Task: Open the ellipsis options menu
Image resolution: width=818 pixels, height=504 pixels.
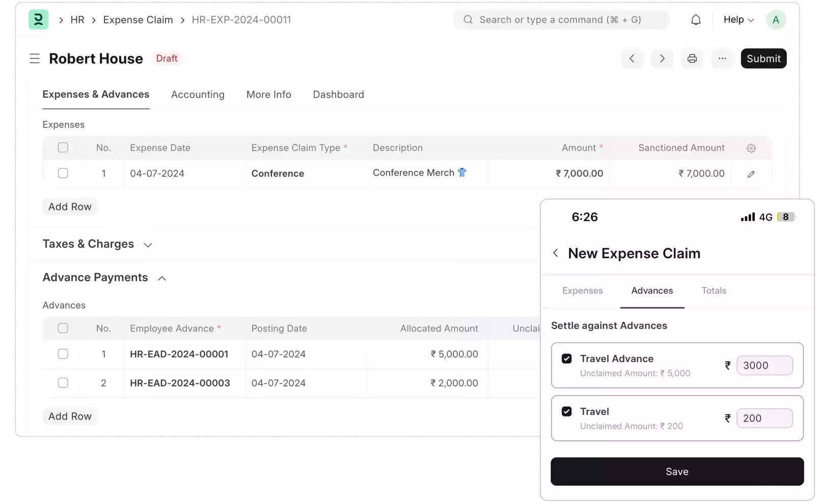Action: 722,58
